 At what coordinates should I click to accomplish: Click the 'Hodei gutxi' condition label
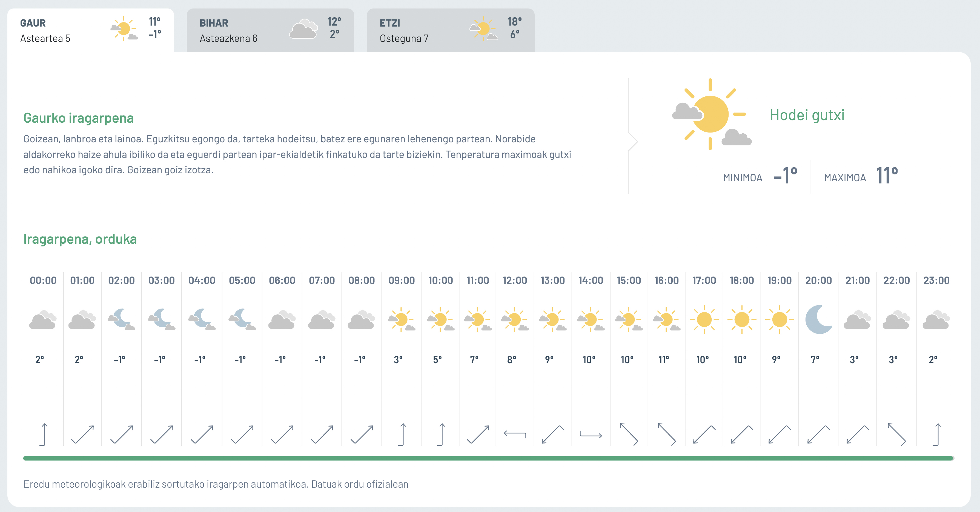807,115
